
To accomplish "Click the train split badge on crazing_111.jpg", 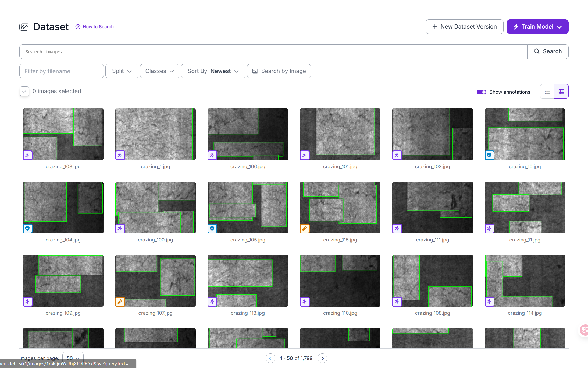I will tap(397, 229).
